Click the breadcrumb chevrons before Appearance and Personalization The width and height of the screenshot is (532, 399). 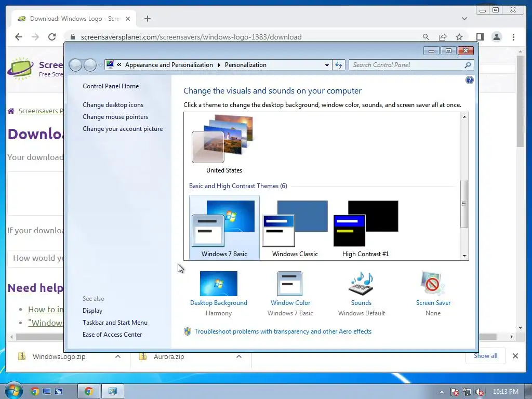119,64
